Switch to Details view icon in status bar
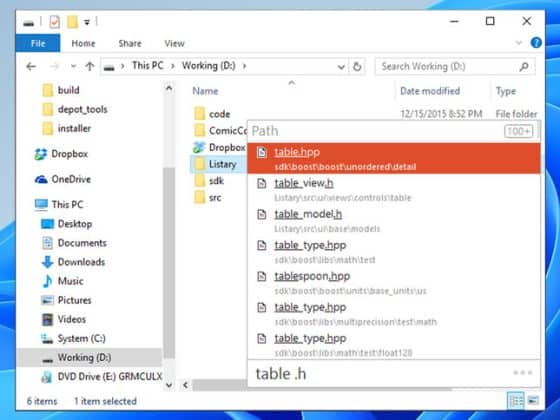 516,401
